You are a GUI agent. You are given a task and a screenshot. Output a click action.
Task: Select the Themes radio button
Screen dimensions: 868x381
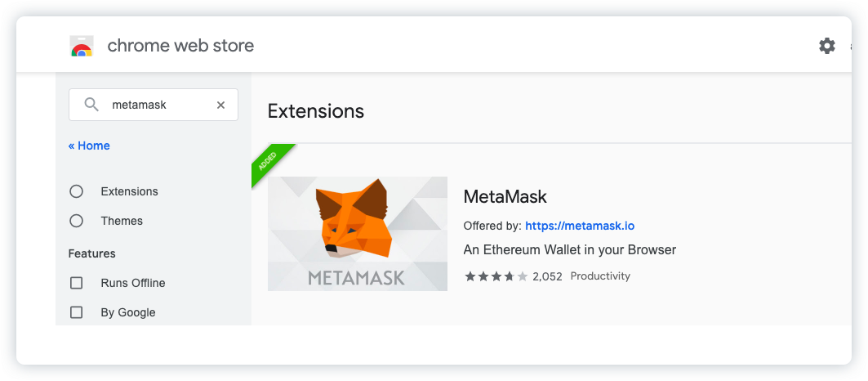pos(77,221)
